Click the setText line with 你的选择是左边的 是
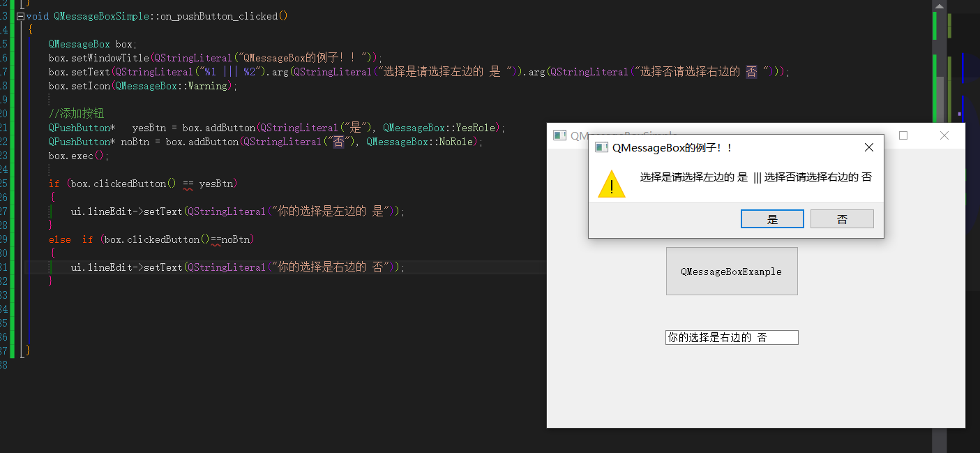Image resolution: width=980 pixels, height=453 pixels. point(238,211)
